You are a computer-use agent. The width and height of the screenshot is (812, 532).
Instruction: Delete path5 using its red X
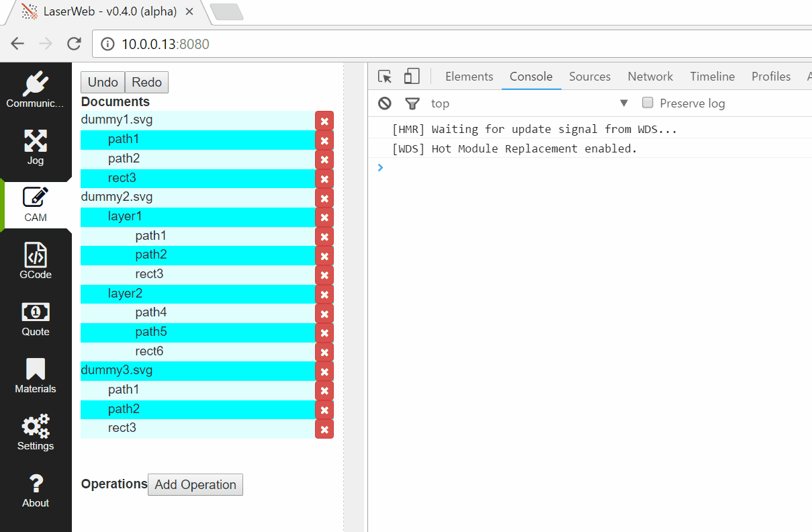(x=324, y=333)
